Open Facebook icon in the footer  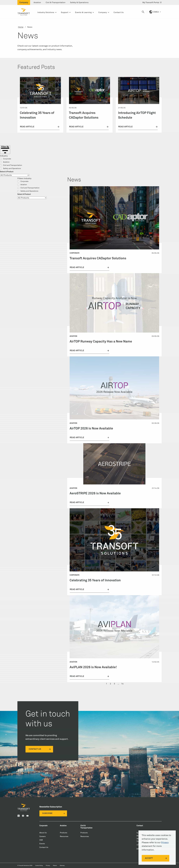pyautogui.click(x=23, y=816)
